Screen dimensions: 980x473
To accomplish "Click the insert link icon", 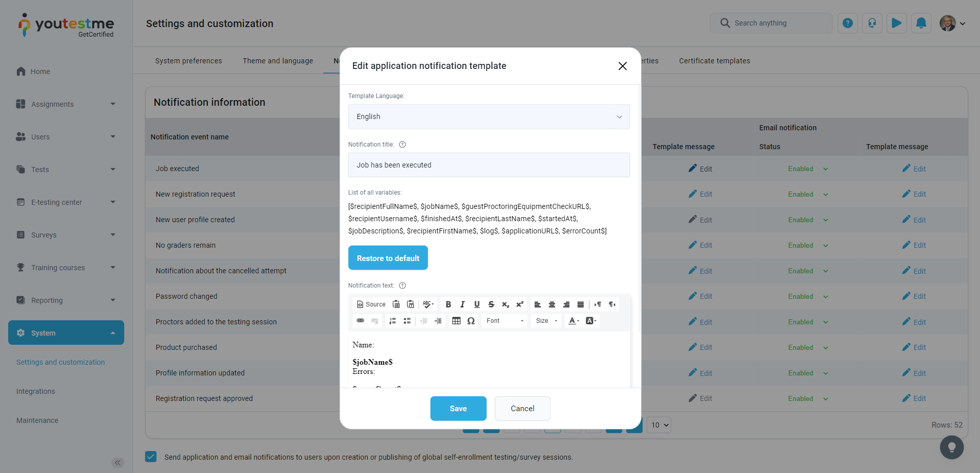I will coord(361,321).
